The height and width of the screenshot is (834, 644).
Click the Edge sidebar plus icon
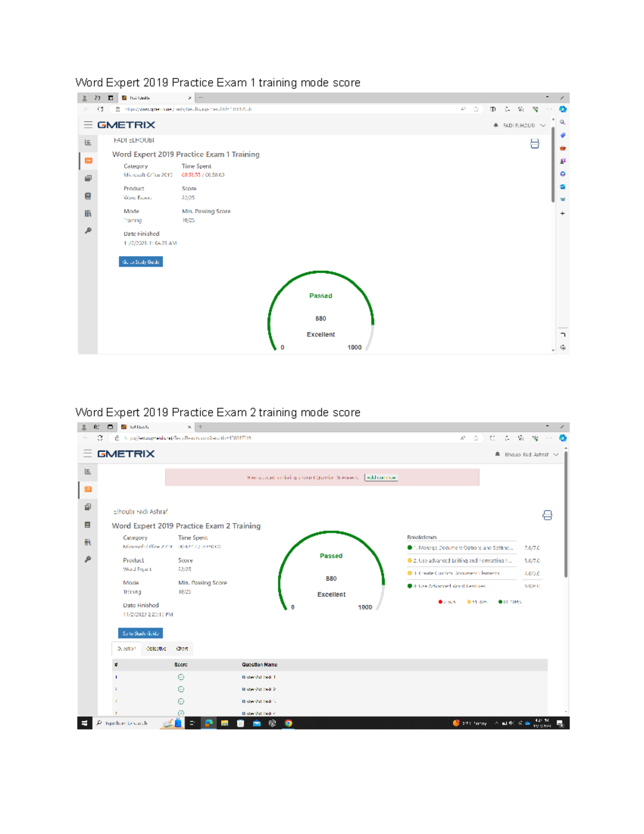click(562, 213)
